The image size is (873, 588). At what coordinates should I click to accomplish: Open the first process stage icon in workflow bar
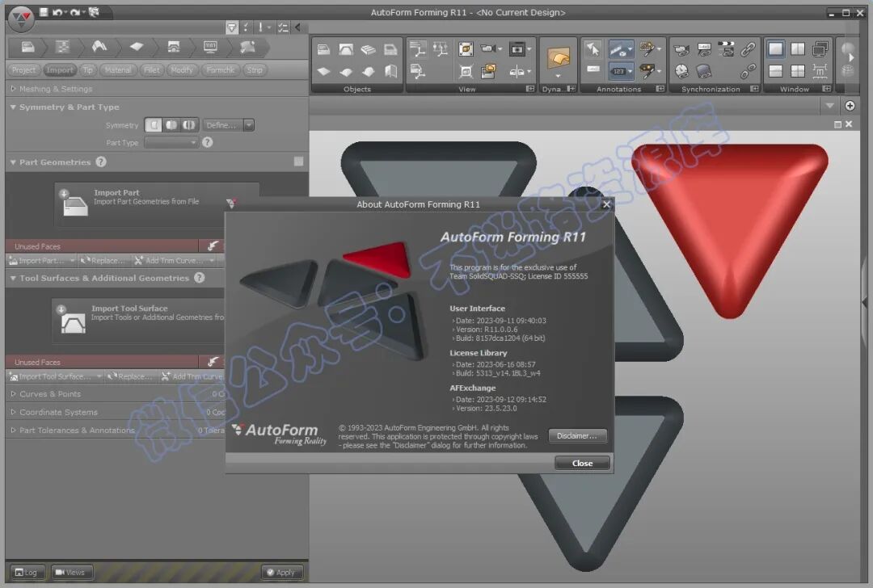tap(27, 48)
